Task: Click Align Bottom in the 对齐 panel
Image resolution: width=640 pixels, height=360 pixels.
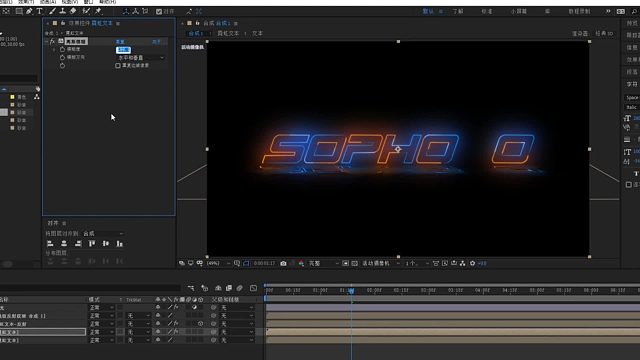Action: (120, 244)
